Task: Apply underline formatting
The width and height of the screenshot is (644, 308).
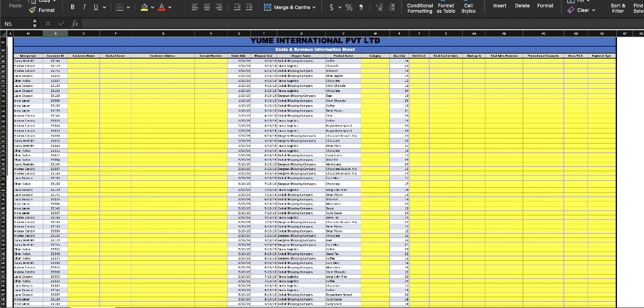Action: 96,7
